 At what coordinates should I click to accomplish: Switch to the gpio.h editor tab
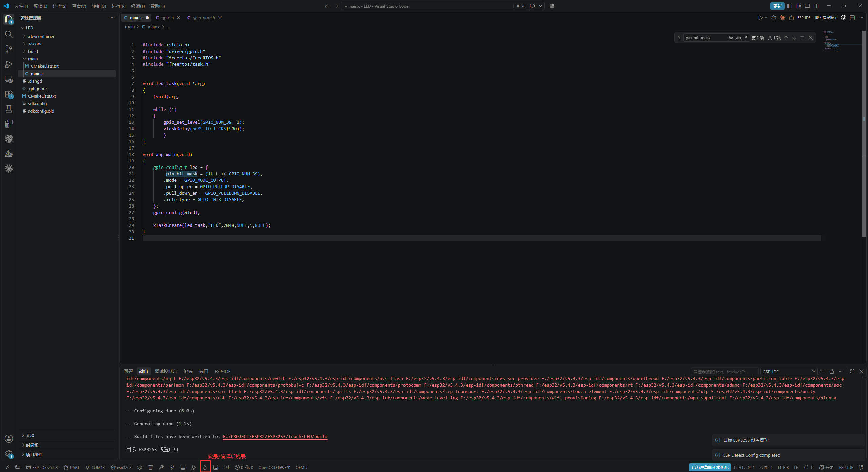pos(167,18)
